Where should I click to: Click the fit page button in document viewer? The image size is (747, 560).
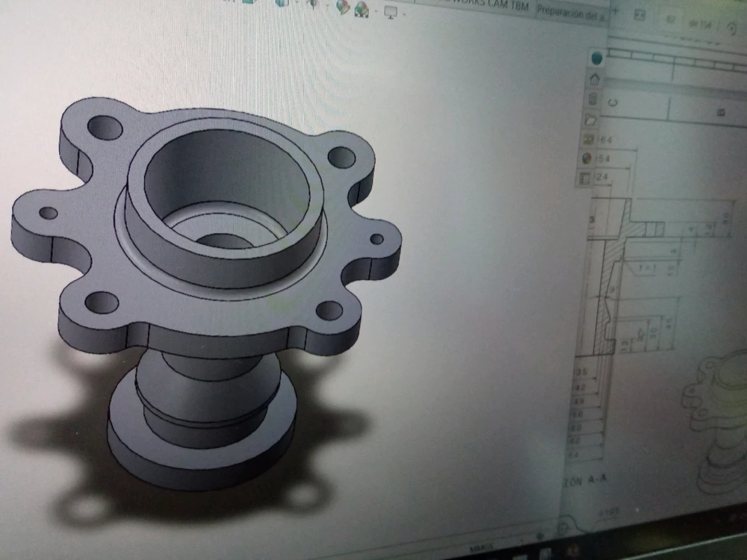[x=639, y=14]
